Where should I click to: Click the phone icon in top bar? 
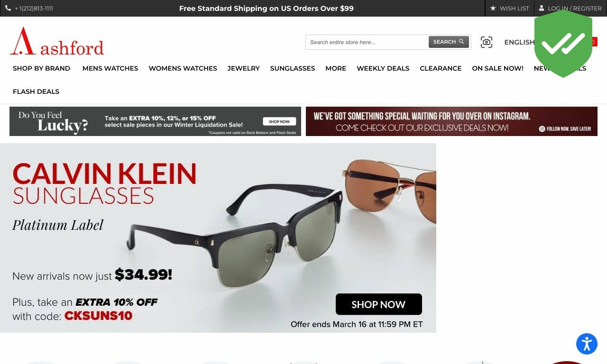(8, 8)
